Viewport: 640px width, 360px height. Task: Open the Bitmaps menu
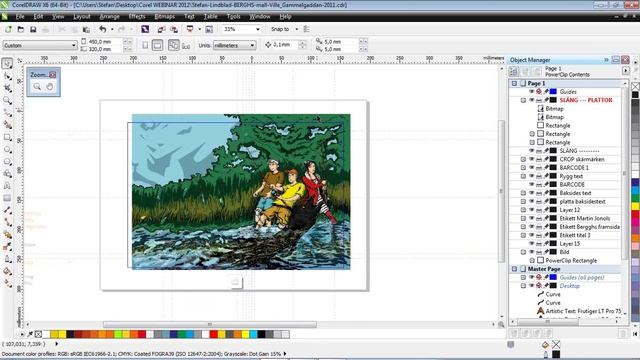164,17
